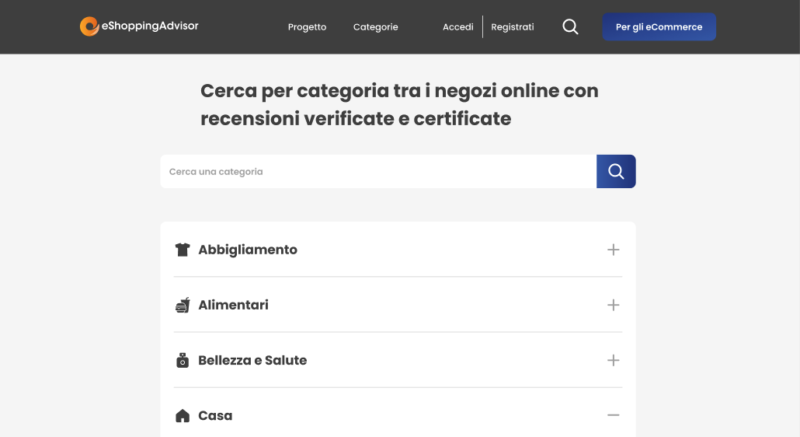Viewport: 800px width, 437px height.
Task: Click the Abbigliamento t-shirt icon
Action: [x=182, y=250]
